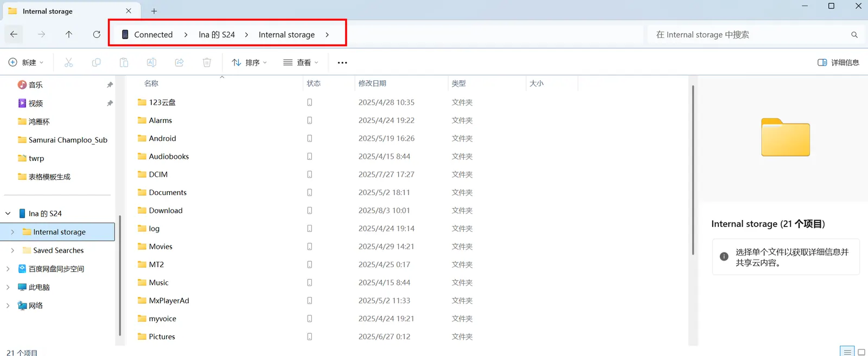
Task: Go up one directory level
Action: point(69,35)
